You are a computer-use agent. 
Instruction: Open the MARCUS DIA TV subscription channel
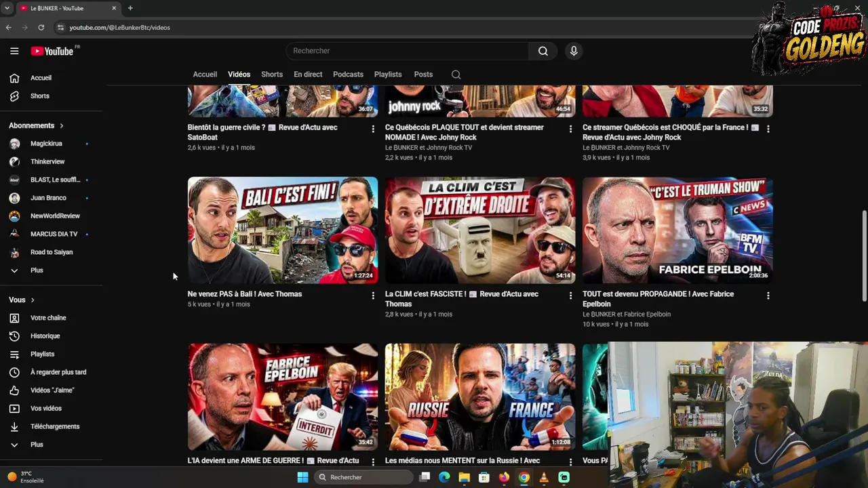(x=54, y=234)
